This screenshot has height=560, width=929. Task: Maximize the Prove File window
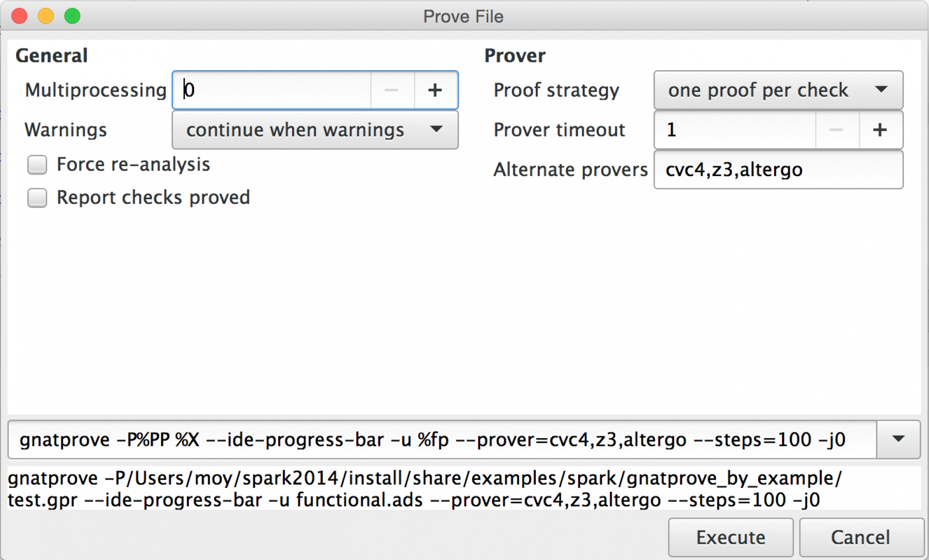(72, 16)
